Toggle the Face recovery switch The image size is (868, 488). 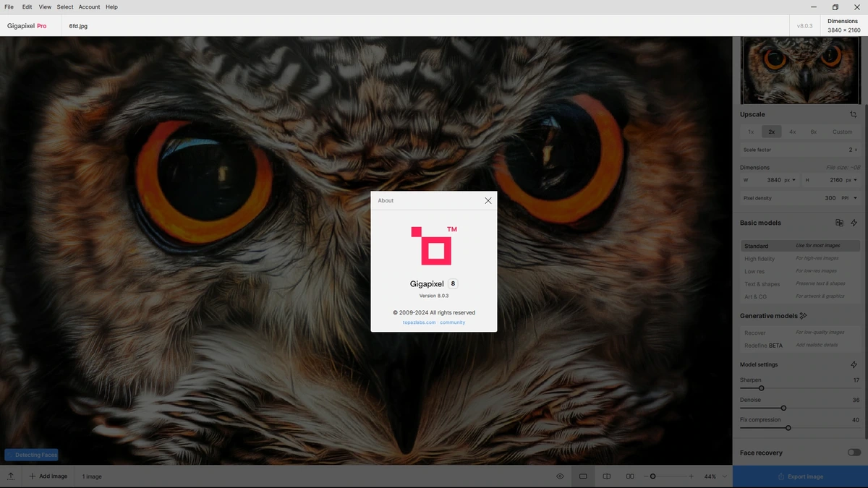(854, 453)
